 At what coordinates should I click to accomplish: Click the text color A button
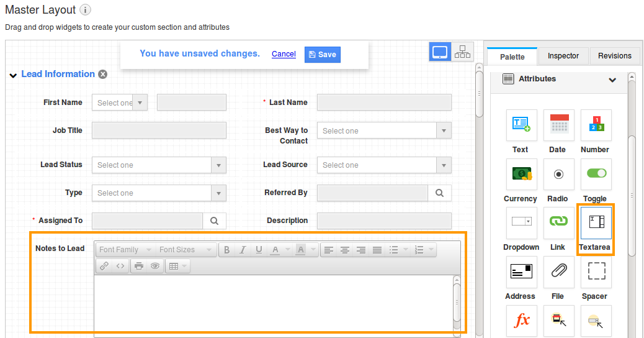tap(275, 250)
